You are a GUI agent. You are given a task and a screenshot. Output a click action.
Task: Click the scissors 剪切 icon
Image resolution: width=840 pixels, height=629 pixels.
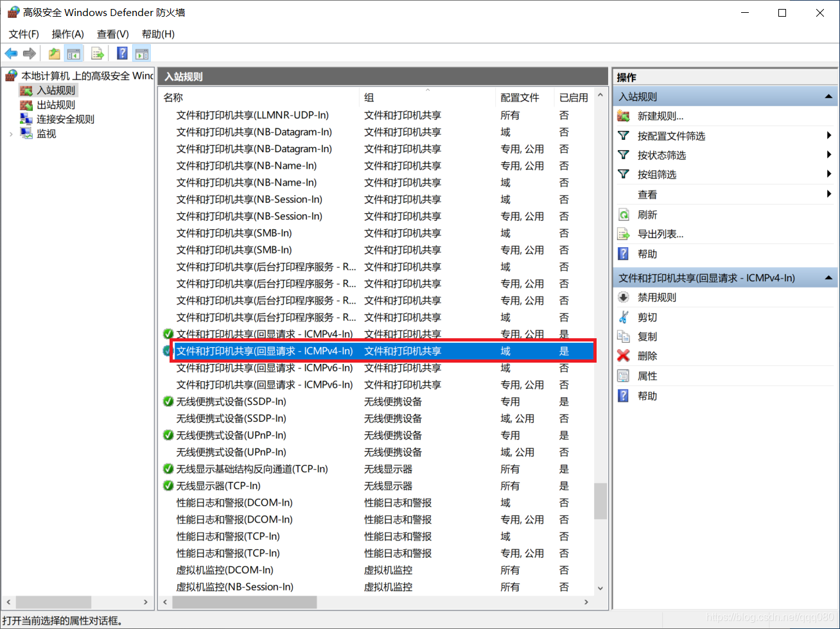624,316
